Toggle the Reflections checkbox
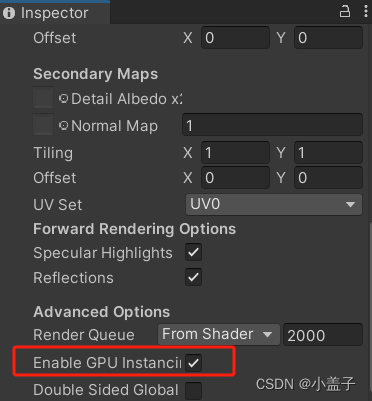 pos(193,277)
